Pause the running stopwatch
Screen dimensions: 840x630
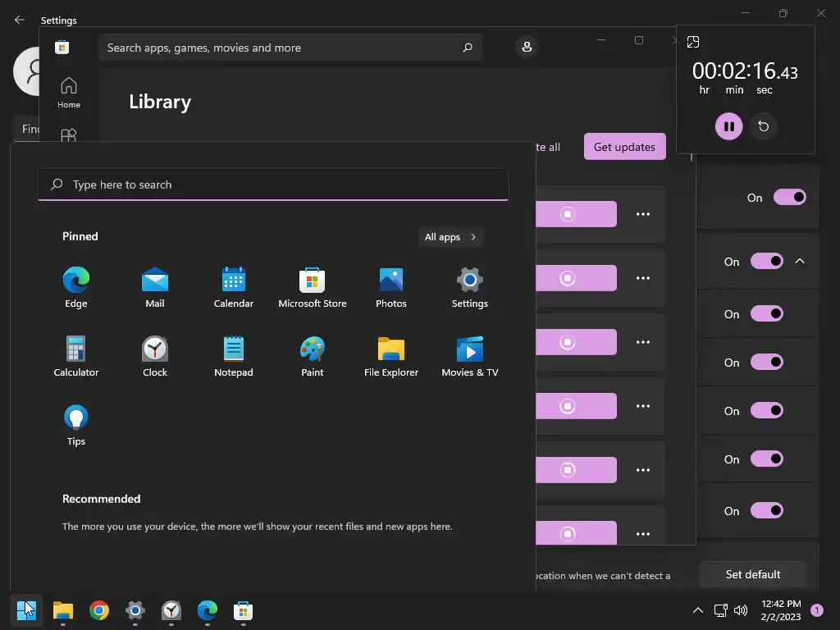[x=728, y=126]
